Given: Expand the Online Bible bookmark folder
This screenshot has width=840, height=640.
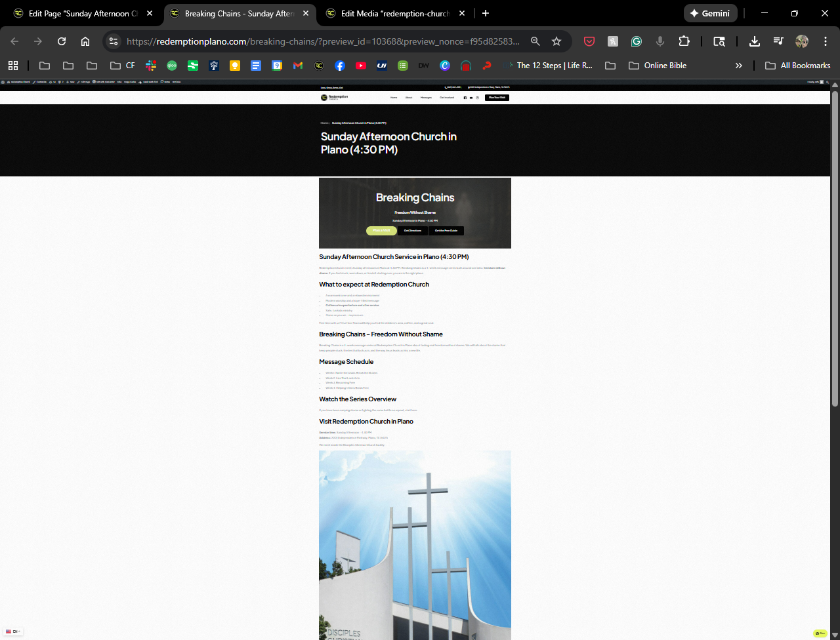Looking at the screenshot, I should (x=658, y=66).
